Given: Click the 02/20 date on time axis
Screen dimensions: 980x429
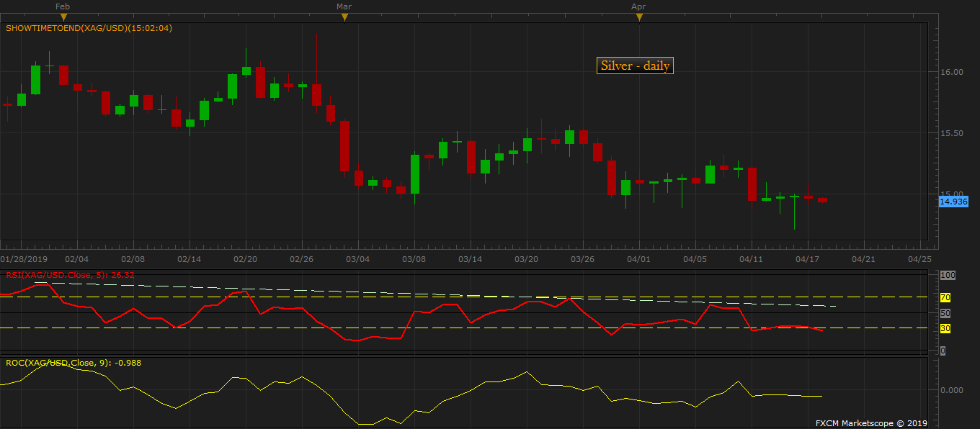Looking at the screenshot, I should 246,258.
